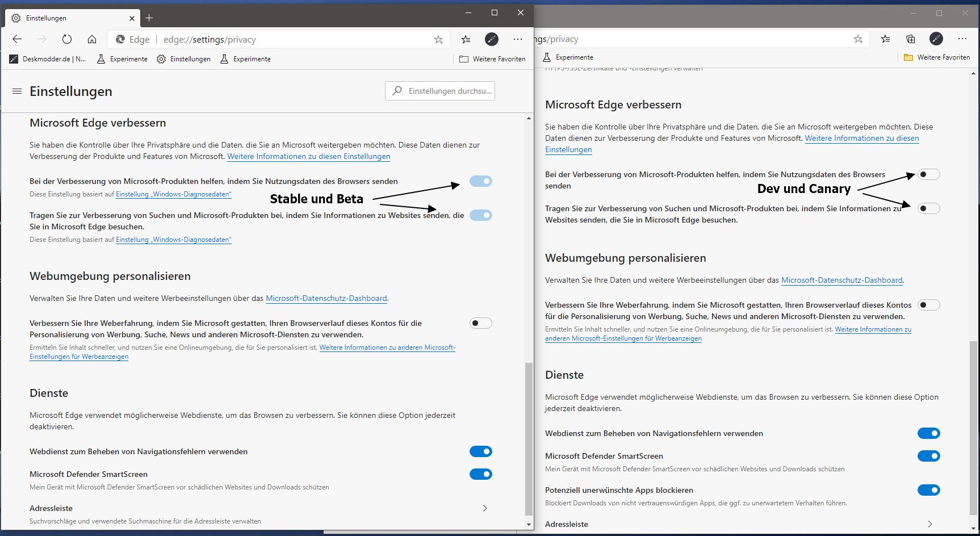The image size is (980, 536).
Task: Open the Werbeanzeigen settings link in the left window
Action: coord(242,352)
